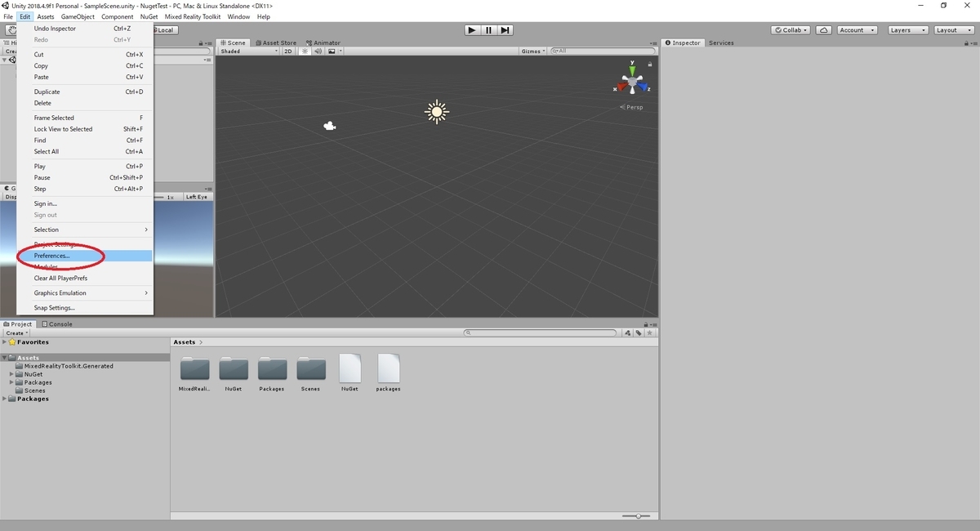
Task: Open scene effects image icon
Action: tap(332, 51)
